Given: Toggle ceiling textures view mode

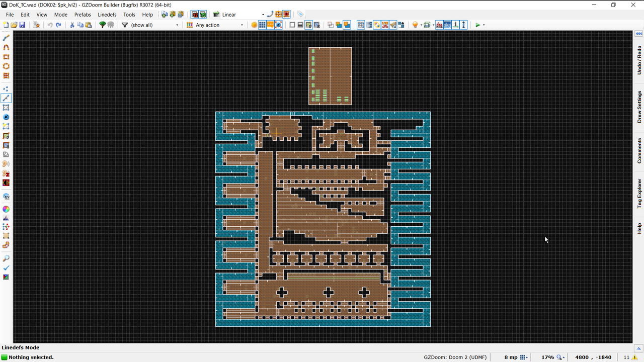Looking at the screenshot, I should (x=316, y=25).
